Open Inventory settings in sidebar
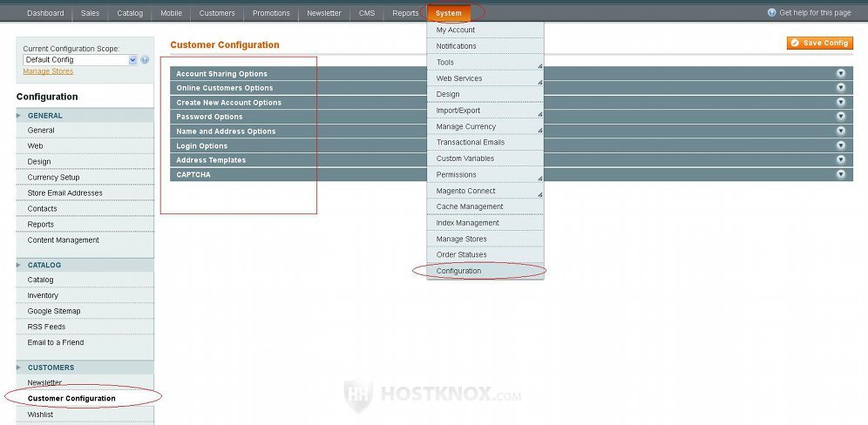 pos(85,295)
